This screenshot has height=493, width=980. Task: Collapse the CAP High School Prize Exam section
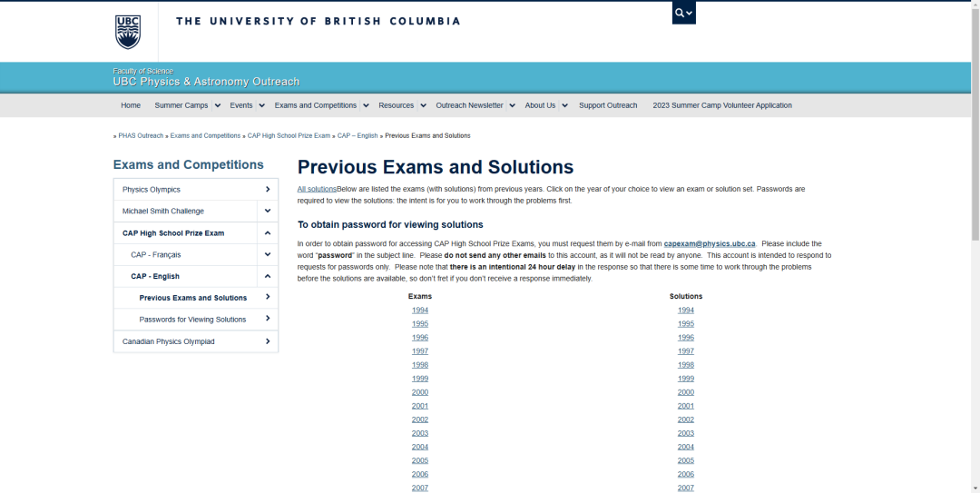268,232
